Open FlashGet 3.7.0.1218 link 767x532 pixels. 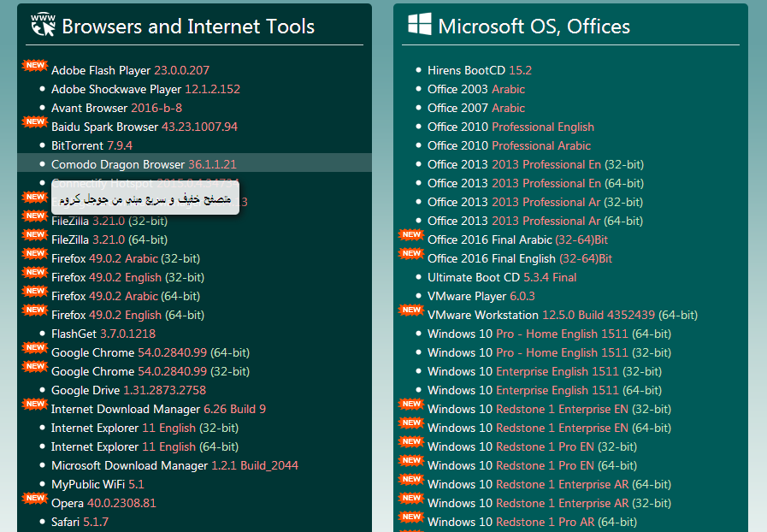point(103,334)
